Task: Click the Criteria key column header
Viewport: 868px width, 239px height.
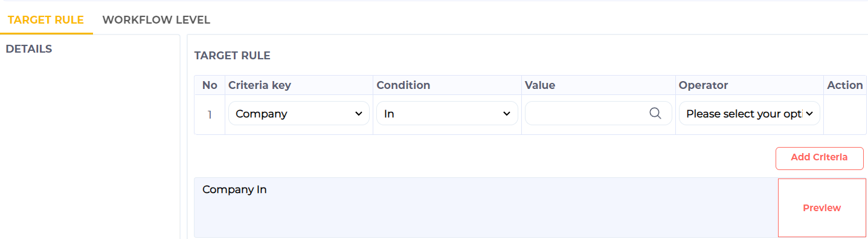Action: point(260,85)
